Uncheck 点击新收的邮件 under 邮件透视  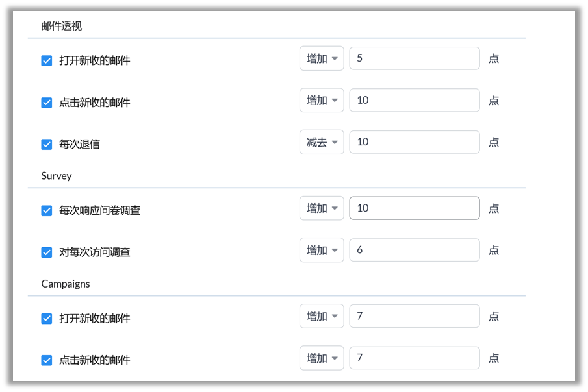click(x=47, y=103)
